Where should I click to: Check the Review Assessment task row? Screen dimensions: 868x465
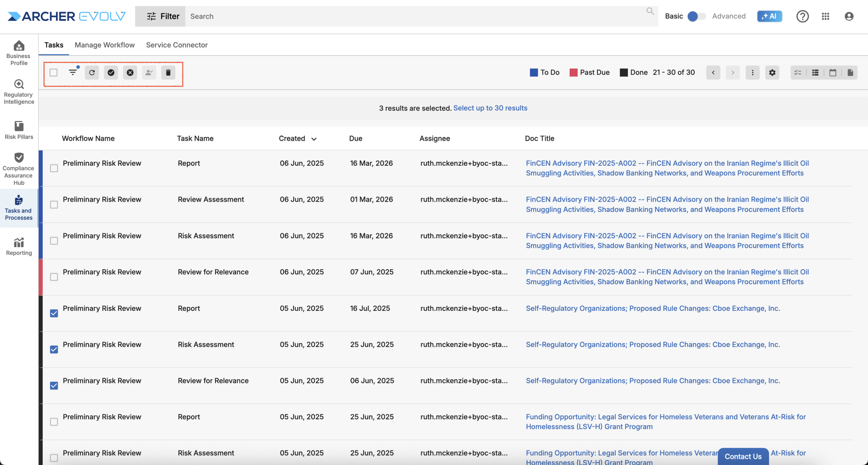coord(54,205)
